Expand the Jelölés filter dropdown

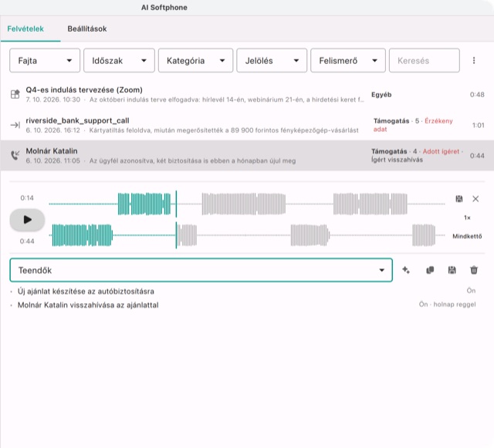coord(272,60)
